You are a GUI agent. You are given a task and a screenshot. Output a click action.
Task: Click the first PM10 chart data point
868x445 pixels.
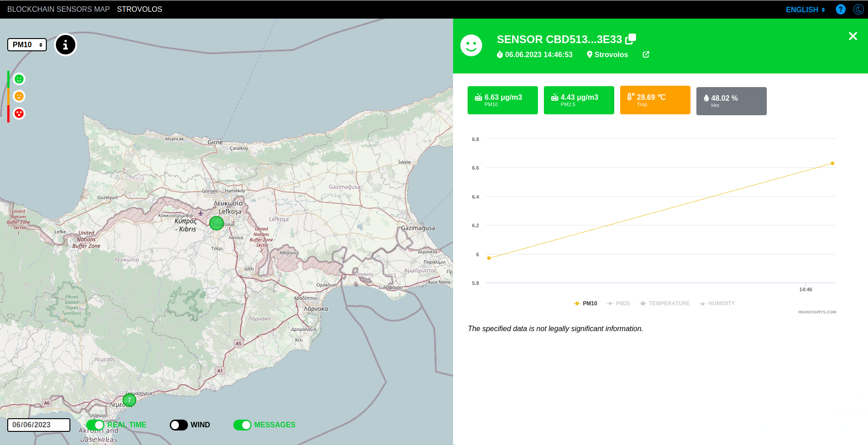pos(489,258)
